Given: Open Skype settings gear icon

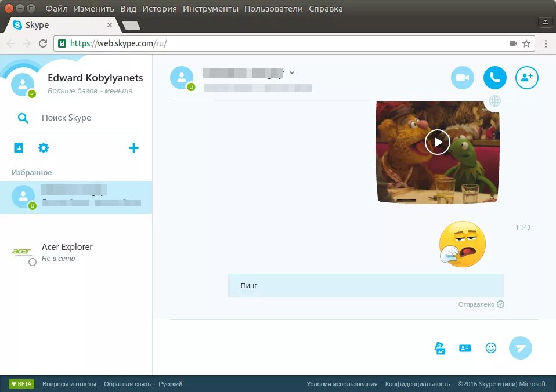Looking at the screenshot, I should pyautogui.click(x=44, y=148).
